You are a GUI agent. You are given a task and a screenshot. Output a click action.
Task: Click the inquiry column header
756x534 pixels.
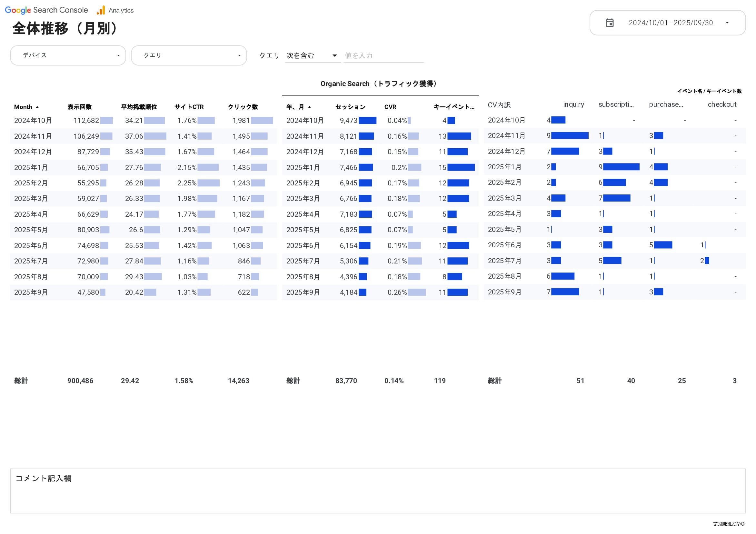pos(573,104)
